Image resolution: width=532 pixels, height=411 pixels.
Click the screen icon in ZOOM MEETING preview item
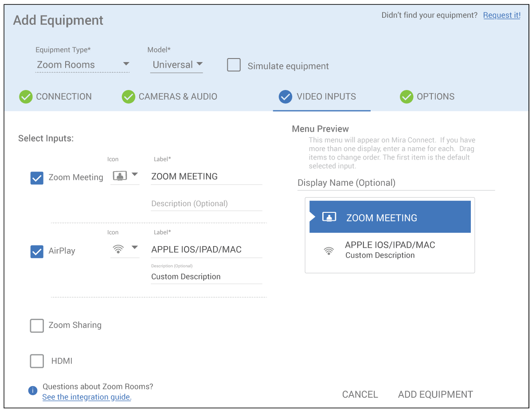coord(329,217)
